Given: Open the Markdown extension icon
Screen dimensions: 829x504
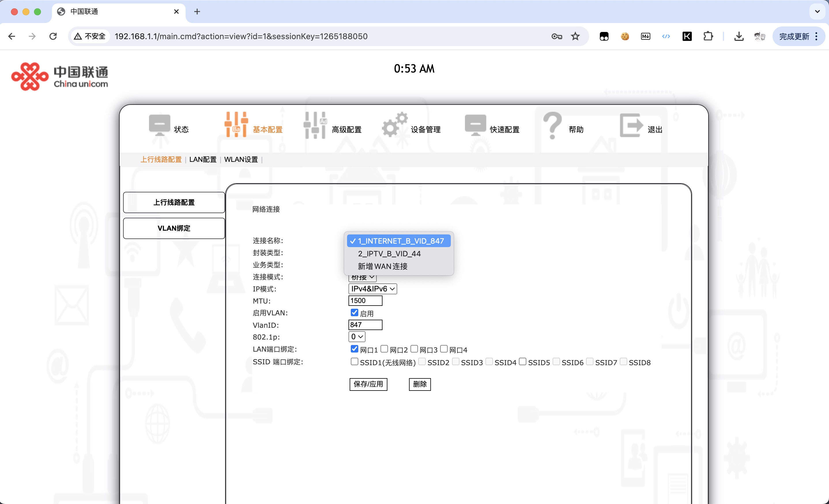Looking at the screenshot, I should 645,36.
